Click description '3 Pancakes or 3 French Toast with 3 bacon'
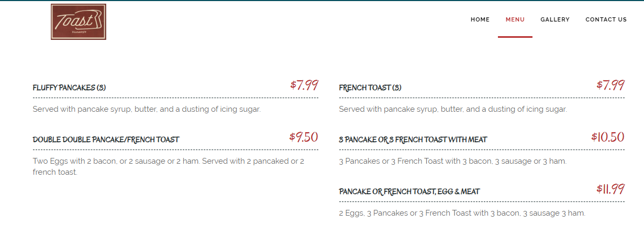This screenshot has height=234, width=644. coord(453,161)
